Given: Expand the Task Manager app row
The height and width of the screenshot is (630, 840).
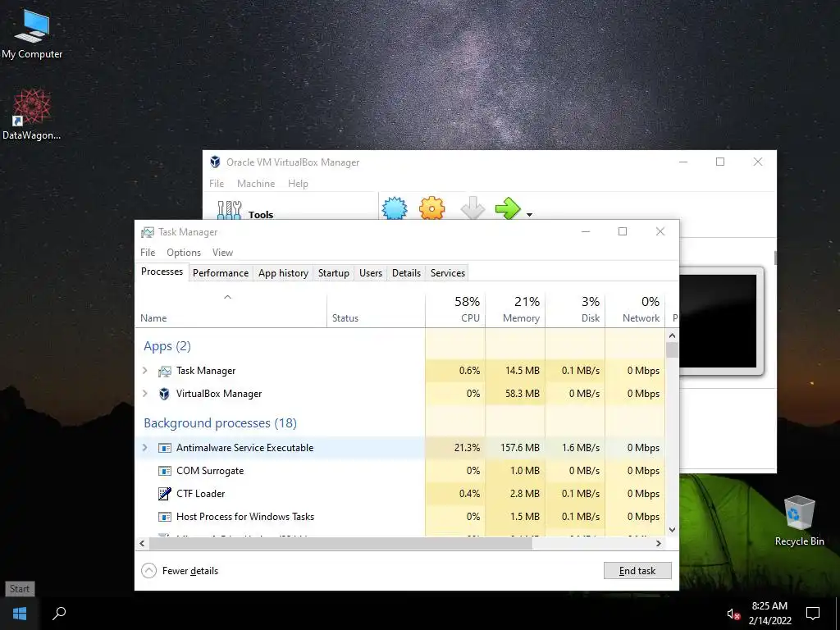Looking at the screenshot, I should 144,370.
